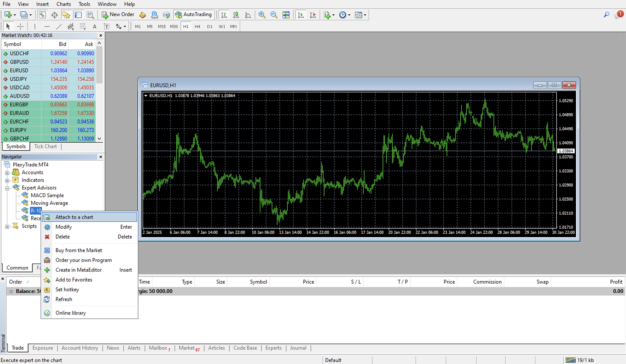Switch the chart to the H4 timeframe
Screen dimensions: 626x364
click(198, 27)
